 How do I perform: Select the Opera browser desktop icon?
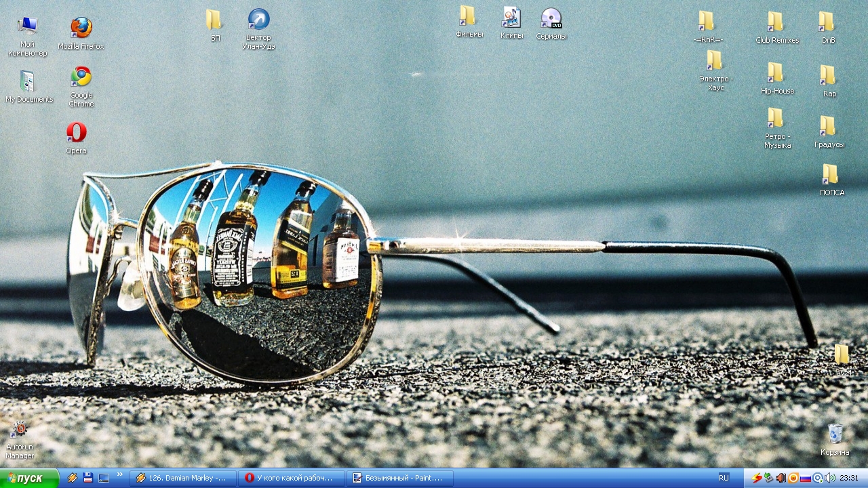[77, 132]
